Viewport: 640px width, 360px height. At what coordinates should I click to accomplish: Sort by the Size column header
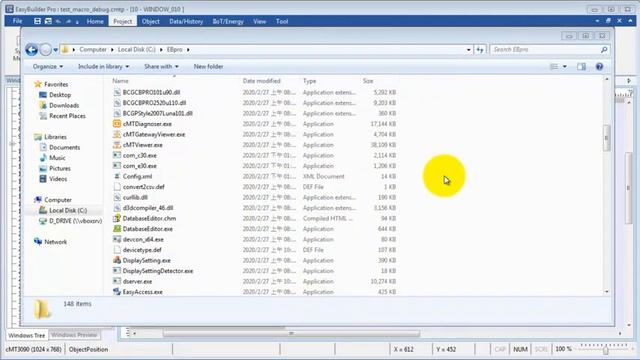368,81
